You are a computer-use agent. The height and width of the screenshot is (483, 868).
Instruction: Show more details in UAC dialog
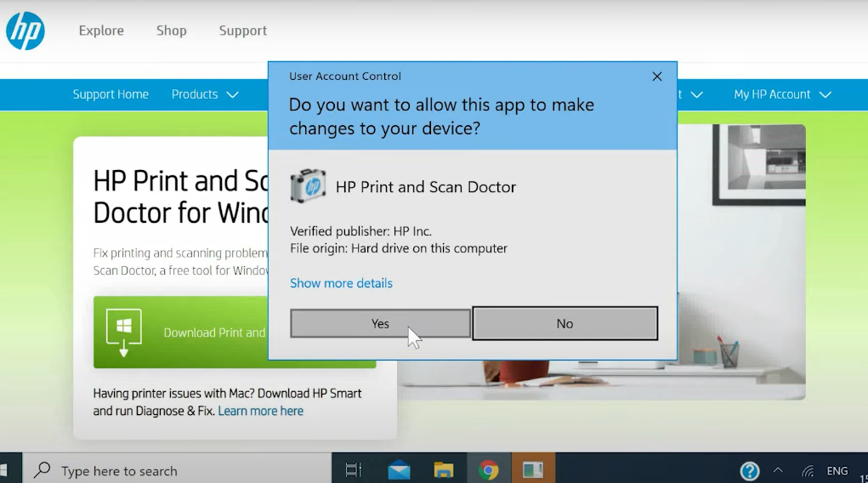click(341, 283)
